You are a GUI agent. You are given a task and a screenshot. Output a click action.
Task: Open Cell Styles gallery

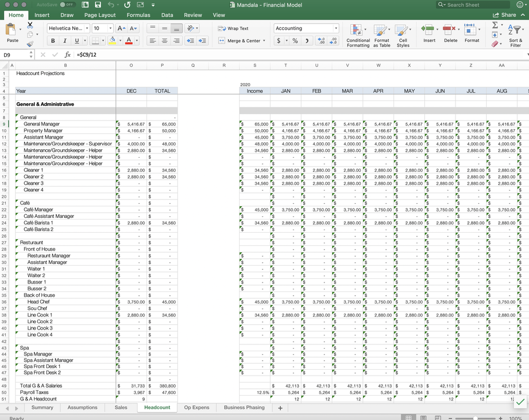(403, 35)
